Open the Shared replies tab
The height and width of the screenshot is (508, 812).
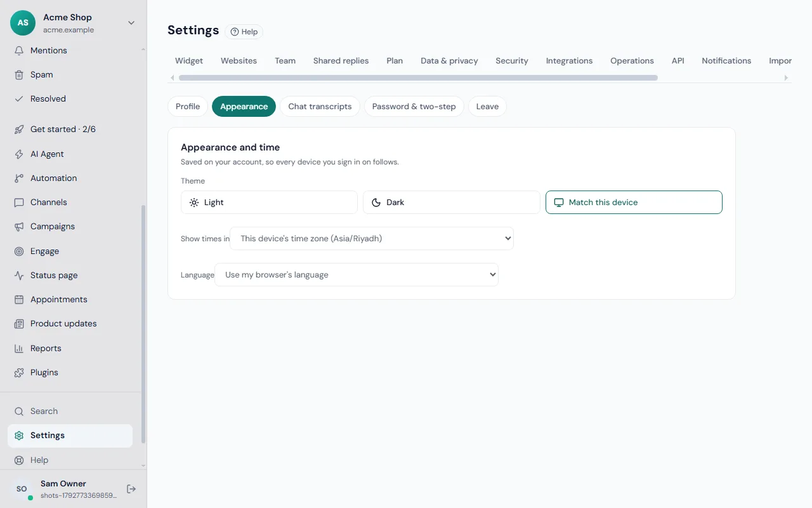tap(341, 60)
